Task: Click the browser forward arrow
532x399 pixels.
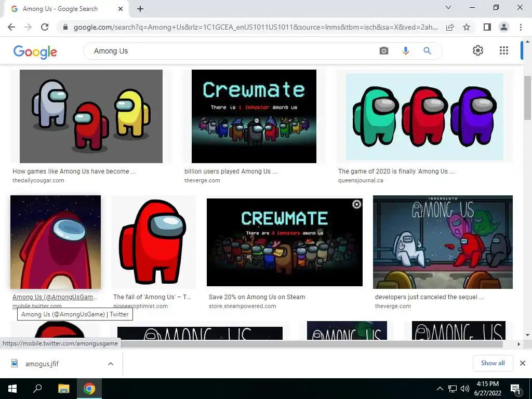Action: pos(28,27)
